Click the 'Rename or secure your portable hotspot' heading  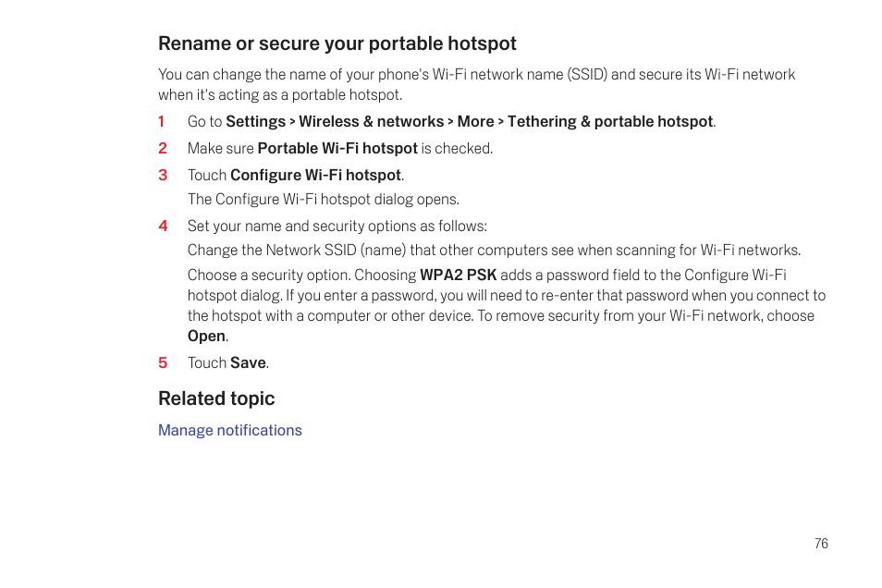(337, 43)
